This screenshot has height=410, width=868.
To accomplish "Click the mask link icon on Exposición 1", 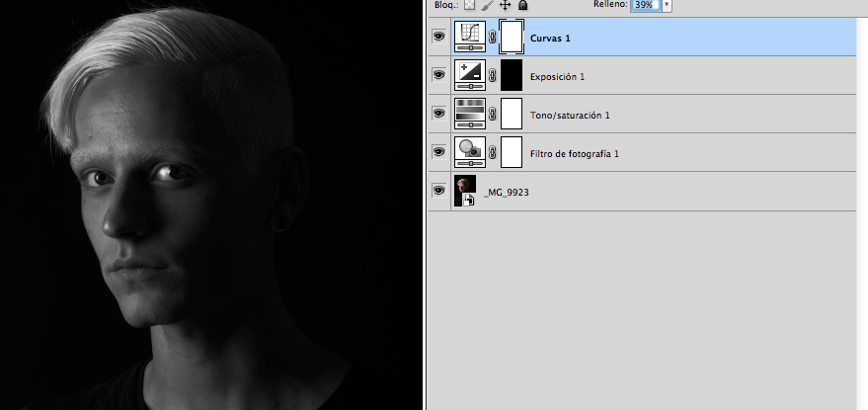I will (492, 76).
